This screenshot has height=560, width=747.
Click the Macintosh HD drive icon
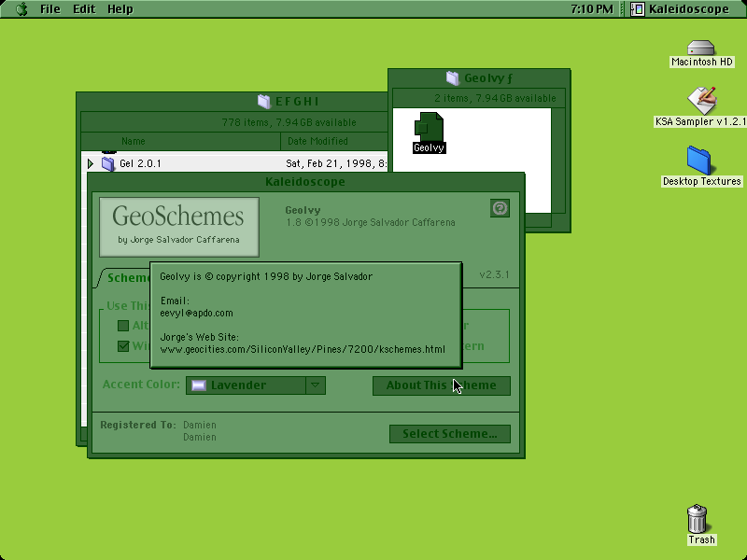click(x=701, y=48)
